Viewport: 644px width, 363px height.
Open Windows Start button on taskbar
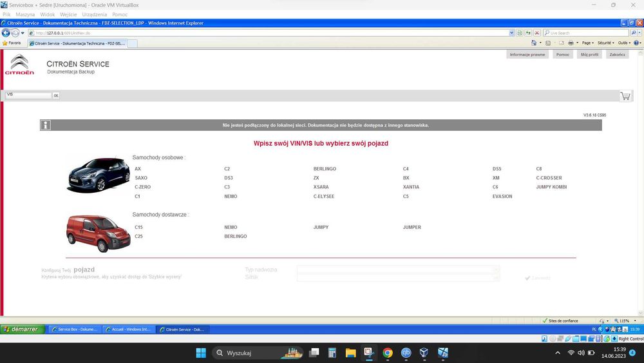[201, 353]
